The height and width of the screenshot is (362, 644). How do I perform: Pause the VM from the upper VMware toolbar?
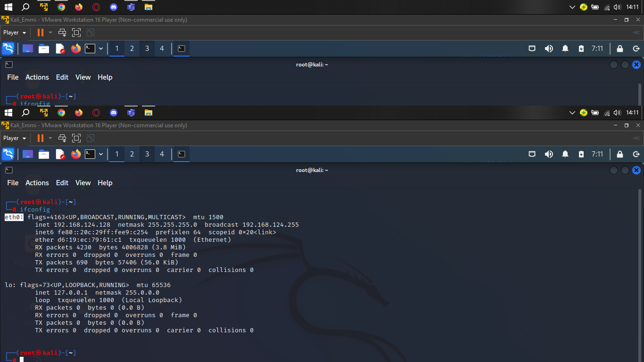click(40, 33)
